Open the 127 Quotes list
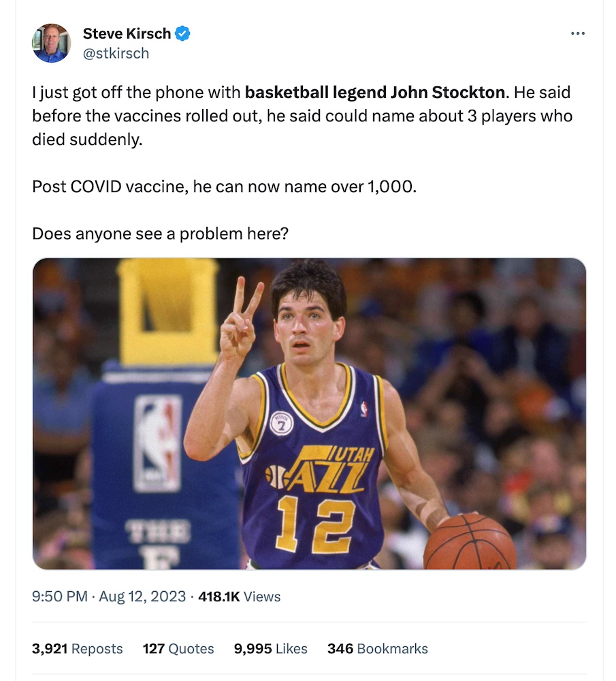 (x=178, y=649)
